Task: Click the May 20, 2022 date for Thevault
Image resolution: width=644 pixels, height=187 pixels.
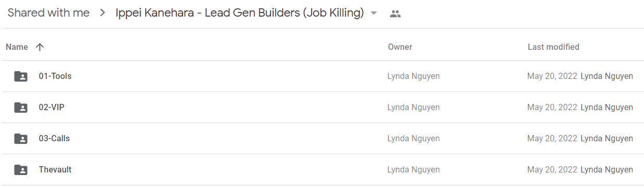Action: [x=552, y=170]
